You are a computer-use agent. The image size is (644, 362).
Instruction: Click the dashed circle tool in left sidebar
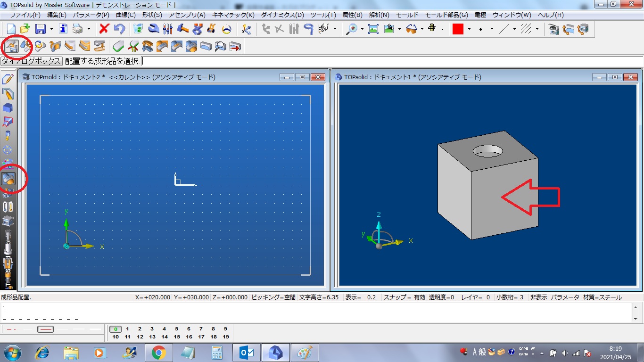[8, 150]
